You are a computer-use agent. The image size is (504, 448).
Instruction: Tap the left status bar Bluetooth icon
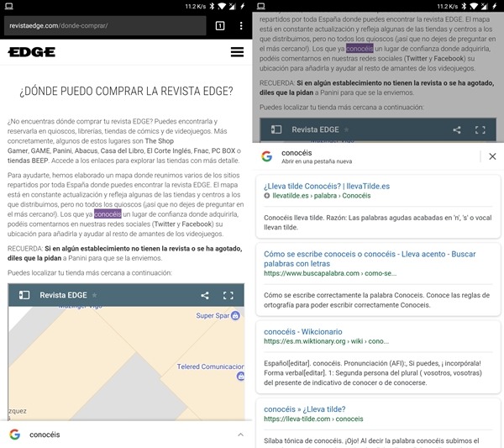click(x=212, y=6)
